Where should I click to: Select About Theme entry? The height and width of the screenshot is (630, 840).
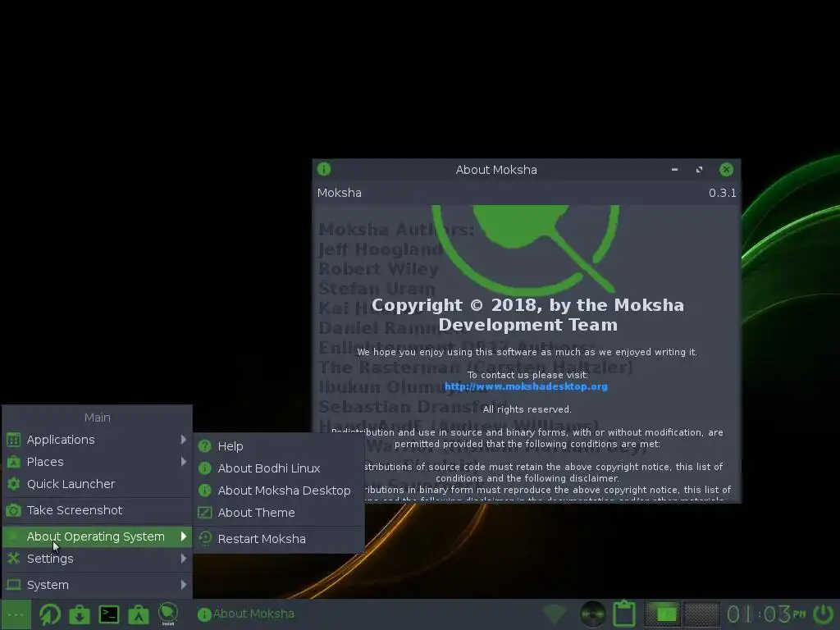[279, 513]
